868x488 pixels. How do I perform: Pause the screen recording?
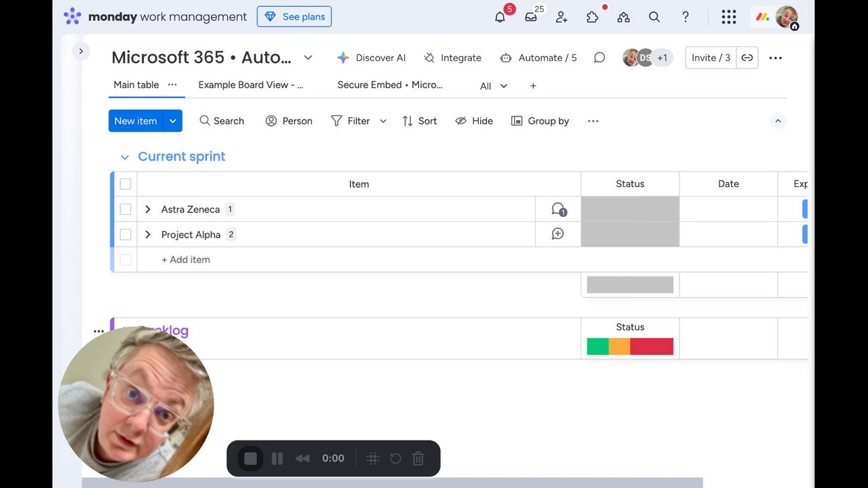277,459
